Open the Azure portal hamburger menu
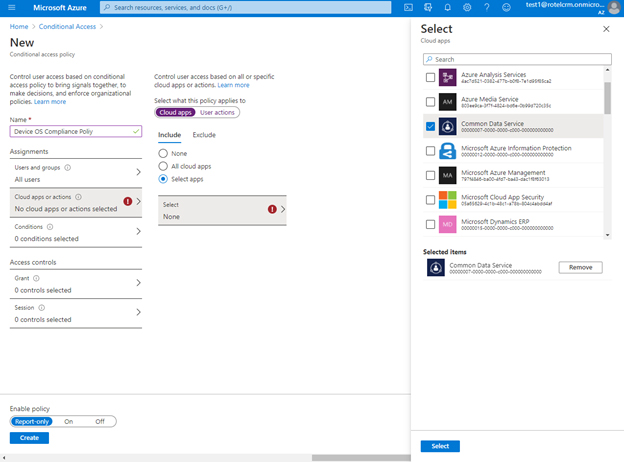Viewport: 624px width, 462px height. [12, 8]
